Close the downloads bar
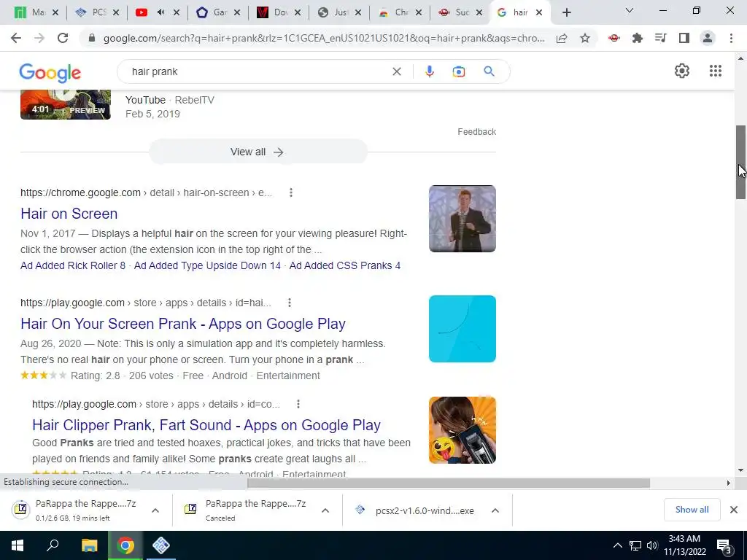Image resolution: width=747 pixels, height=560 pixels. 734,510
